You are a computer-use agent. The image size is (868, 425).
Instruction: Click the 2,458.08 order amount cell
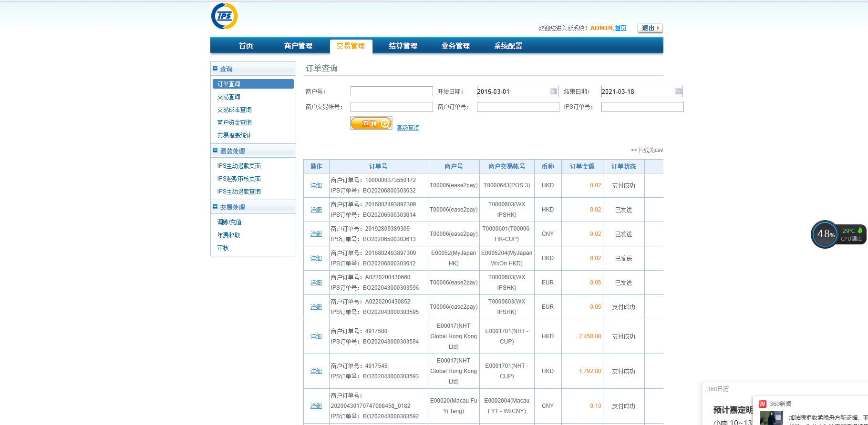582,336
